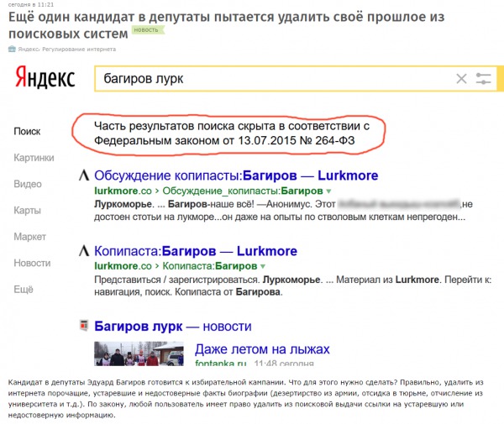Click the Яндекс logo
504x424 pixels.
(45, 77)
